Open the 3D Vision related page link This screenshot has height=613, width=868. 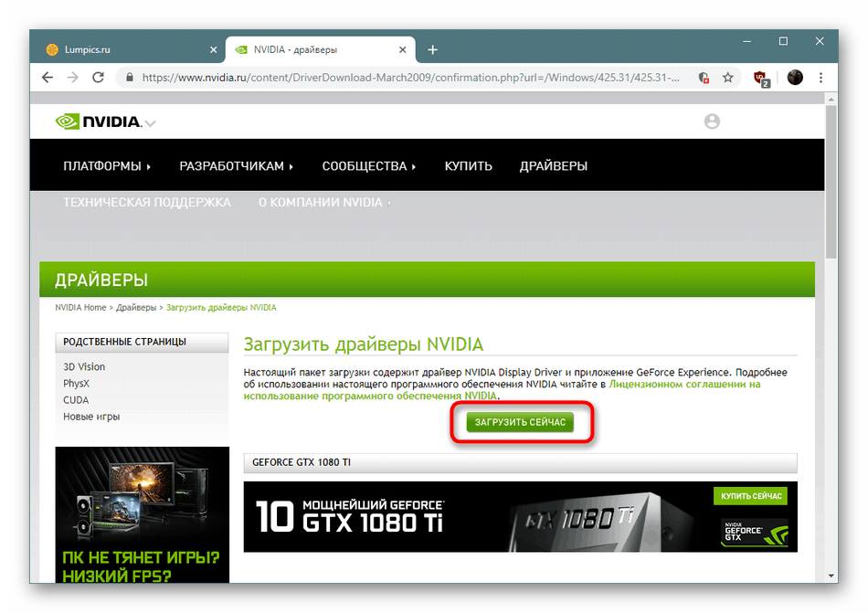point(84,367)
